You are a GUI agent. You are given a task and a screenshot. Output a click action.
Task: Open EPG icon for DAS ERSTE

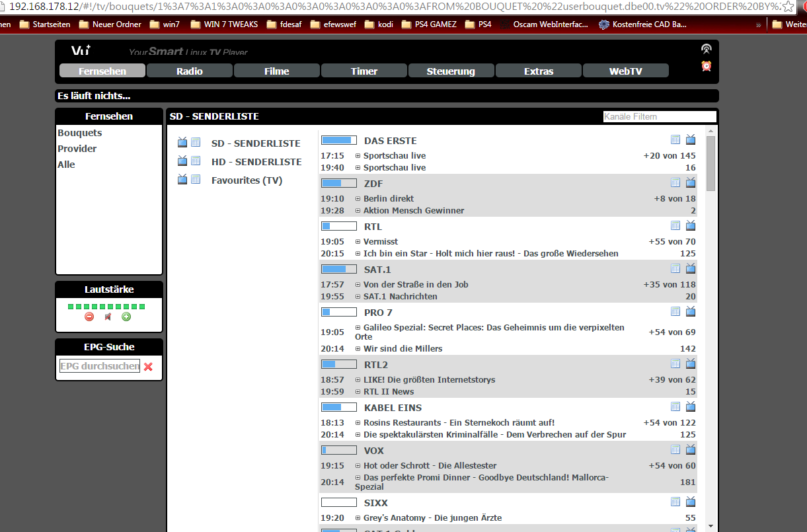675,139
